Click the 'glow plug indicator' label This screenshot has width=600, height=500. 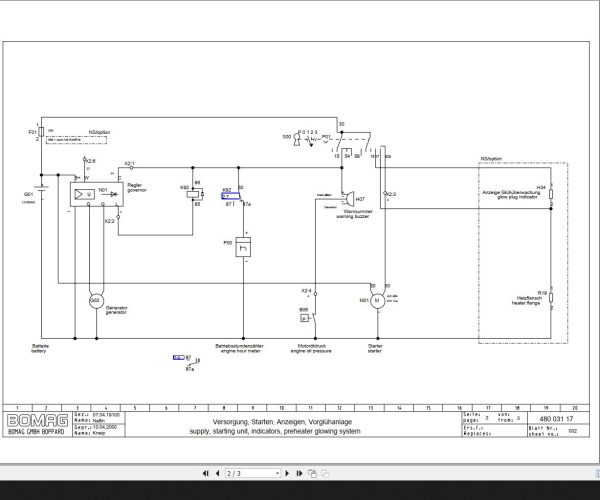[x=517, y=197]
